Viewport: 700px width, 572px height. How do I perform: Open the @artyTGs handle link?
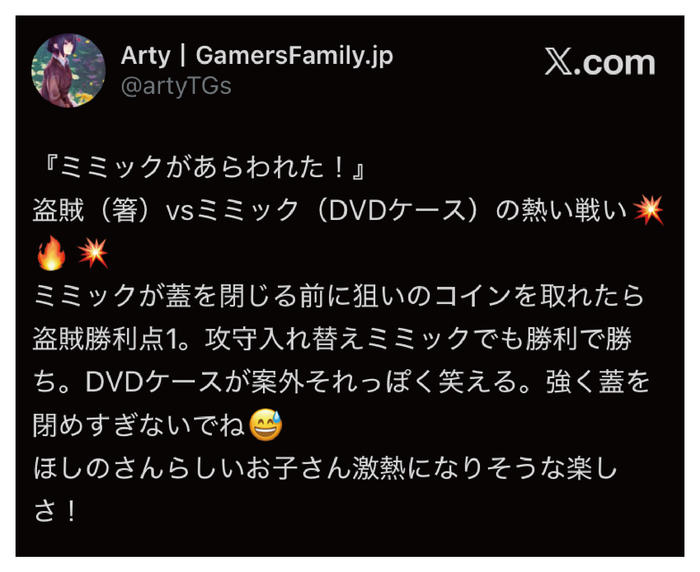pos(176,86)
